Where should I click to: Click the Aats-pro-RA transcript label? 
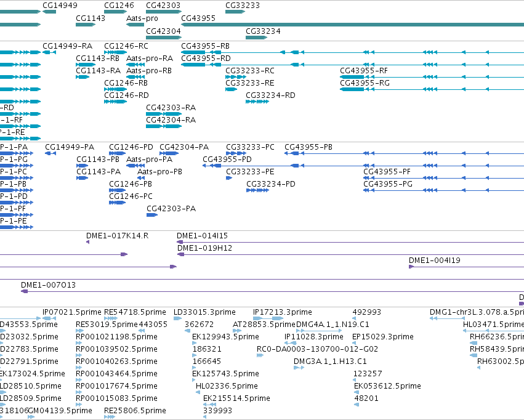[x=150, y=58]
